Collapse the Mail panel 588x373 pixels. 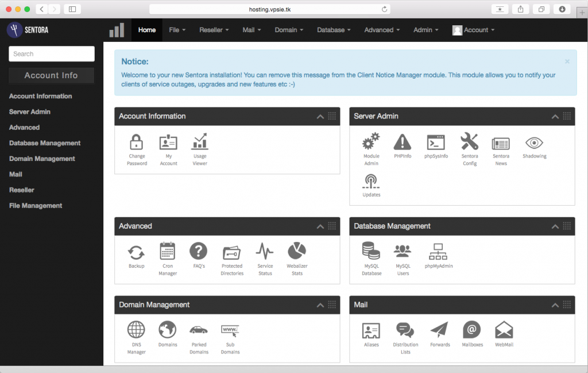coord(555,305)
